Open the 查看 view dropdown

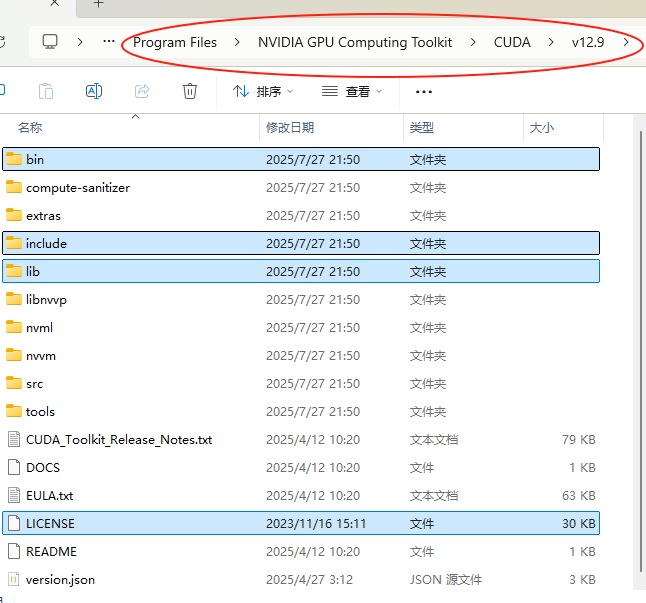pyautogui.click(x=352, y=91)
